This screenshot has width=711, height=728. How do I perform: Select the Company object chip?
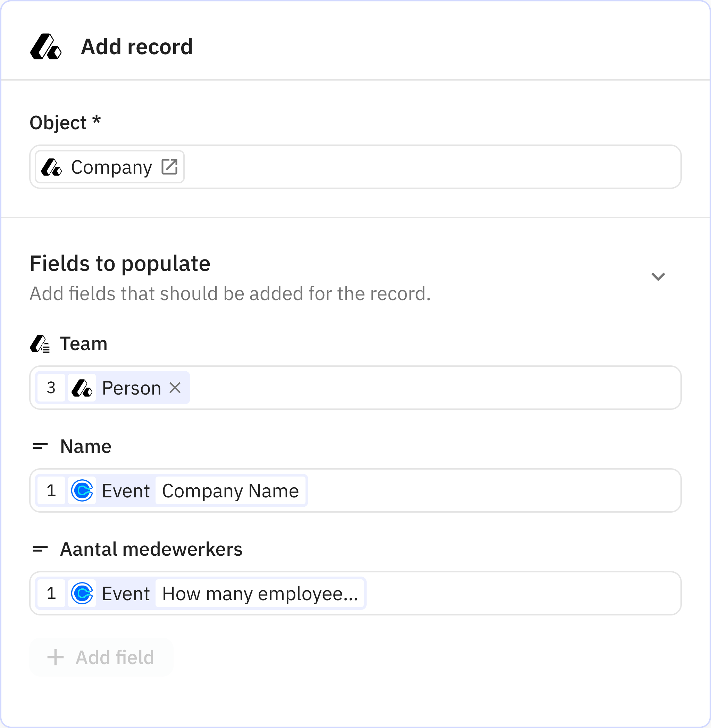coord(110,167)
